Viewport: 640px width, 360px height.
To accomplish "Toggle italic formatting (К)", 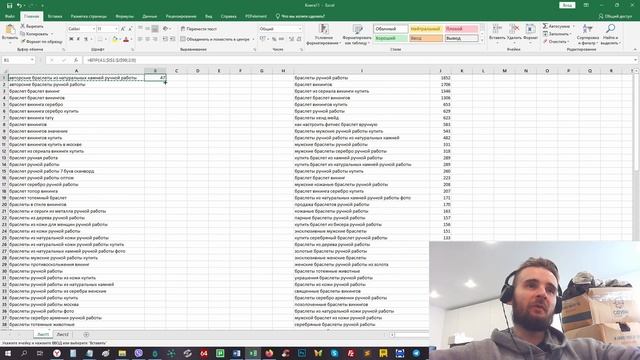I will (78, 39).
